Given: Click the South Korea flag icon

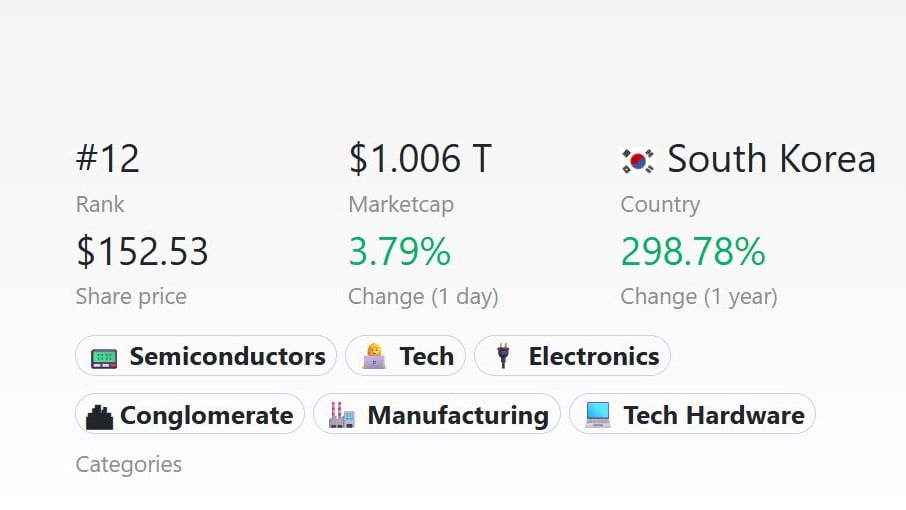Looking at the screenshot, I should (x=638, y=160).
